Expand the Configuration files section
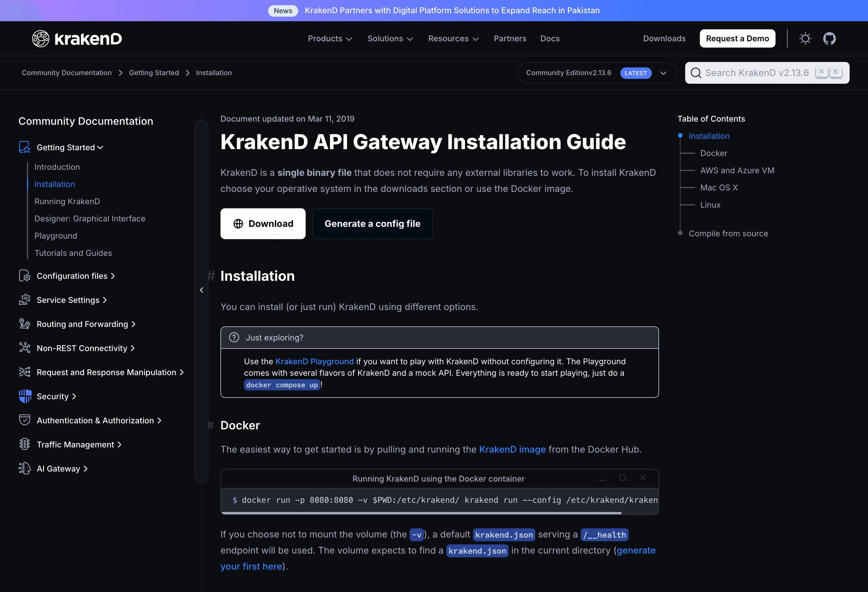 76,276
